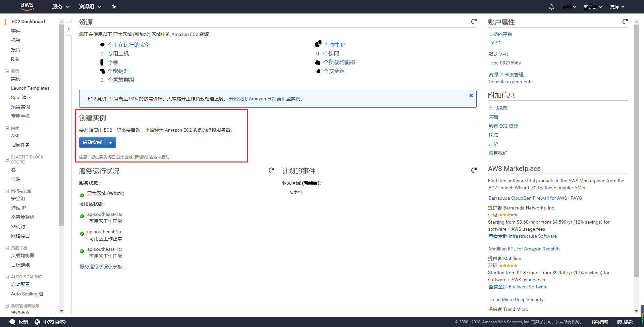This screenshot has height=327, width=644.
Task: Open the account name dropdown in top bar
Action: tap(569, 7)
